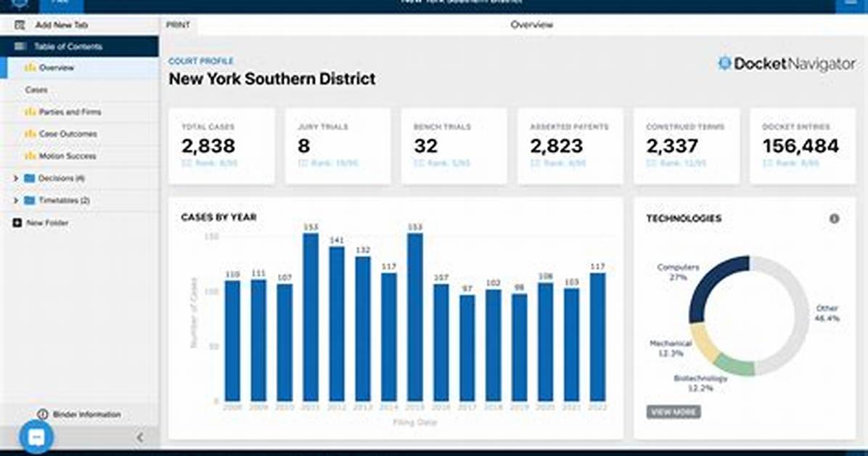
Task: Click the Docket Navigator logo
Action: (x=787, y=65)
